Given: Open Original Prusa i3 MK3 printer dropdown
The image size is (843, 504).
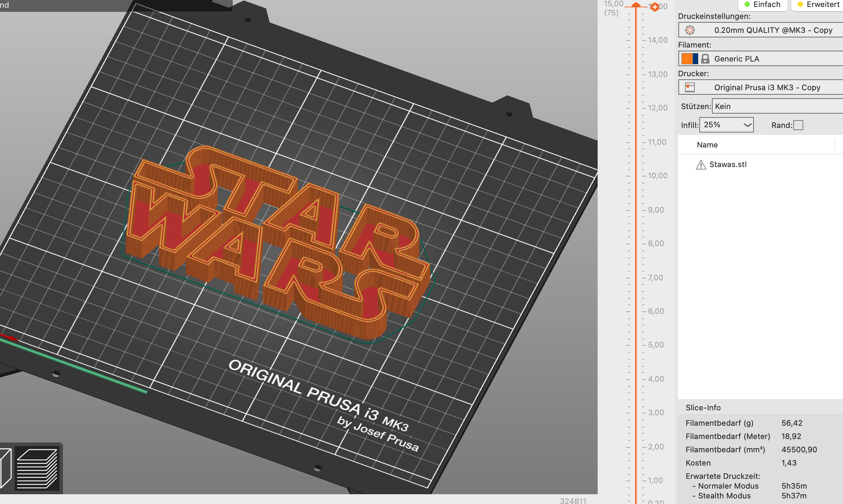Looking at the screenshot, I should click(761, 87).
